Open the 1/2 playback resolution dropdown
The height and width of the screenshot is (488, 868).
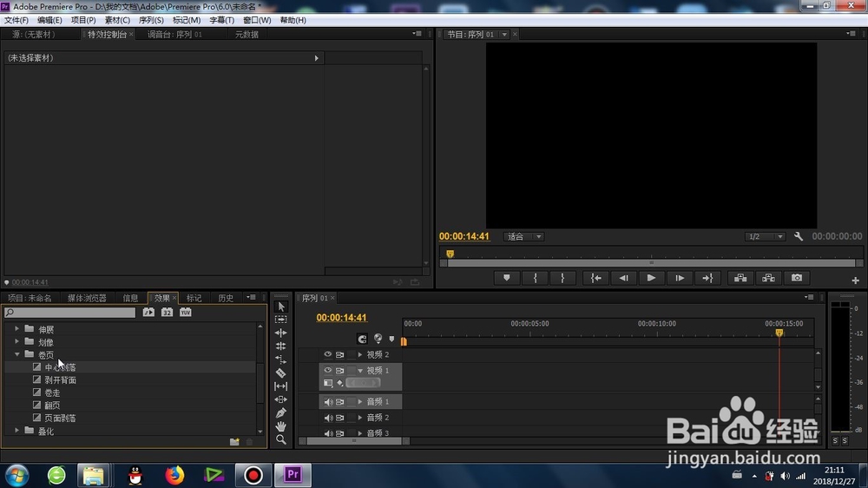coord(765,236)
